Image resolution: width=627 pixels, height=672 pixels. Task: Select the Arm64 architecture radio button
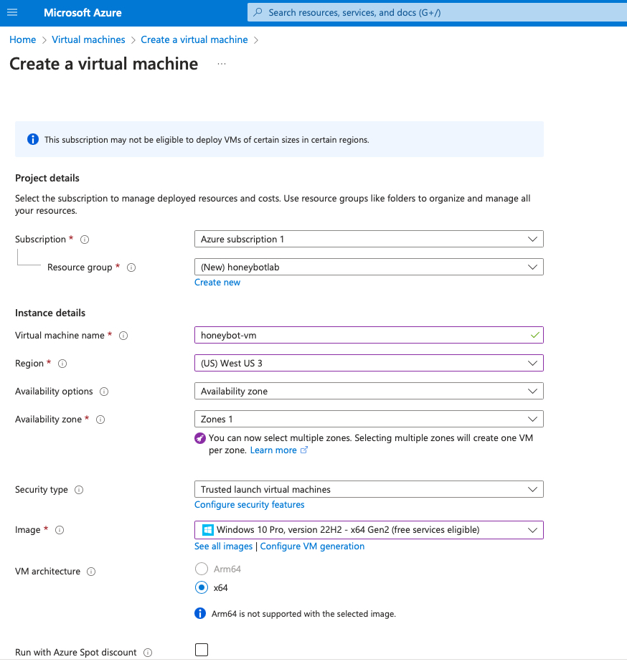coord(202,569)
